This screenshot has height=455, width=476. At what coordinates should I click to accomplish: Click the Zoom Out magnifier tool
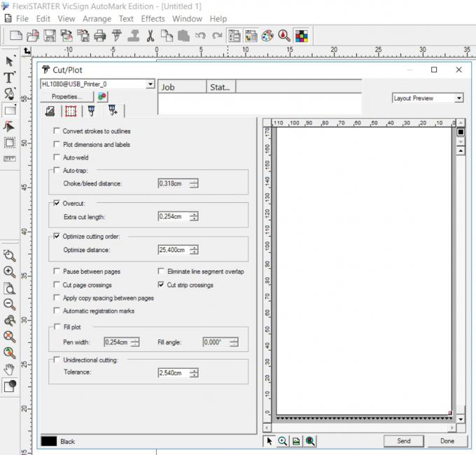tap(9, 304)
